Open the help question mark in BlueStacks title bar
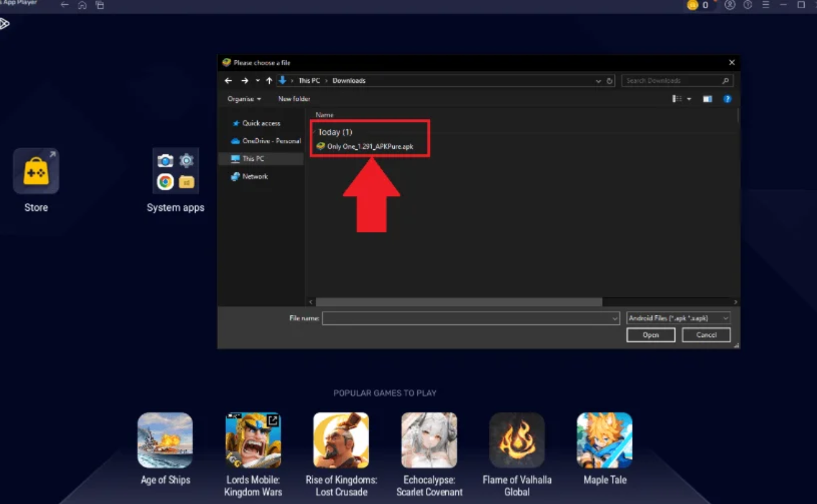The height and width of the screenshot is (504, 817). (747, 5)
